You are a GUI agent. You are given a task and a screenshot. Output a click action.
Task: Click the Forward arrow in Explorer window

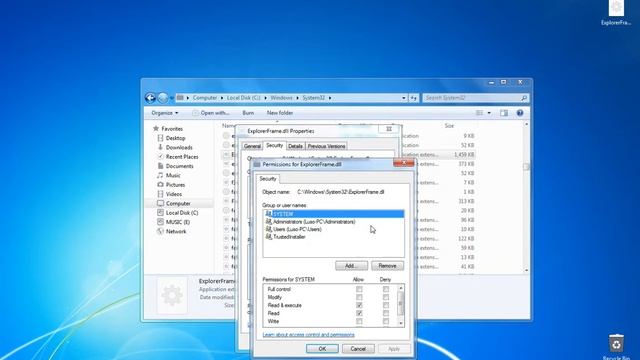(x=163, y=98)
